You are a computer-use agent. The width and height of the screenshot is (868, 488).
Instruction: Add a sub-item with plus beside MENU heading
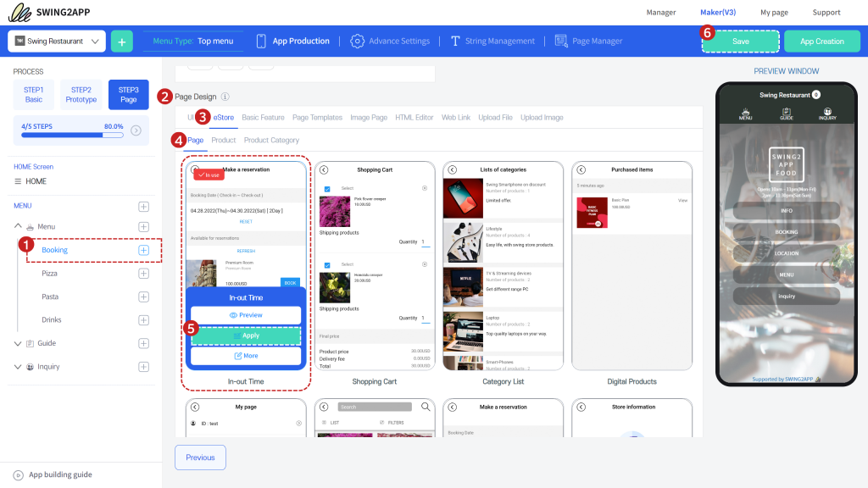click(143, 207)
